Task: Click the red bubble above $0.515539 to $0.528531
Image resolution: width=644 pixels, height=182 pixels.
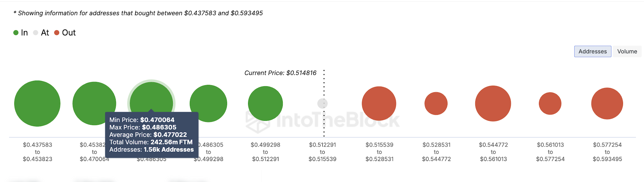Action: click(379, 103)
